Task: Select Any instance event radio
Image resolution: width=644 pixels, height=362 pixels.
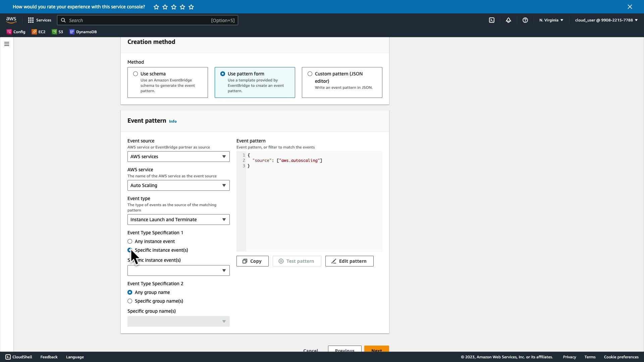Action: 130,241
